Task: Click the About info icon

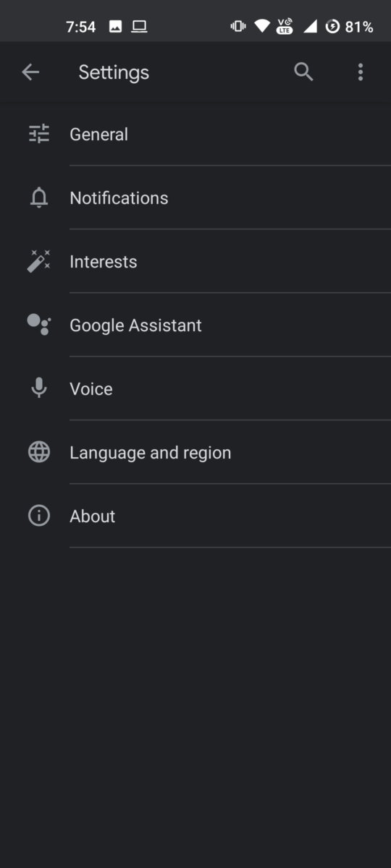Action: click(39, 516)
